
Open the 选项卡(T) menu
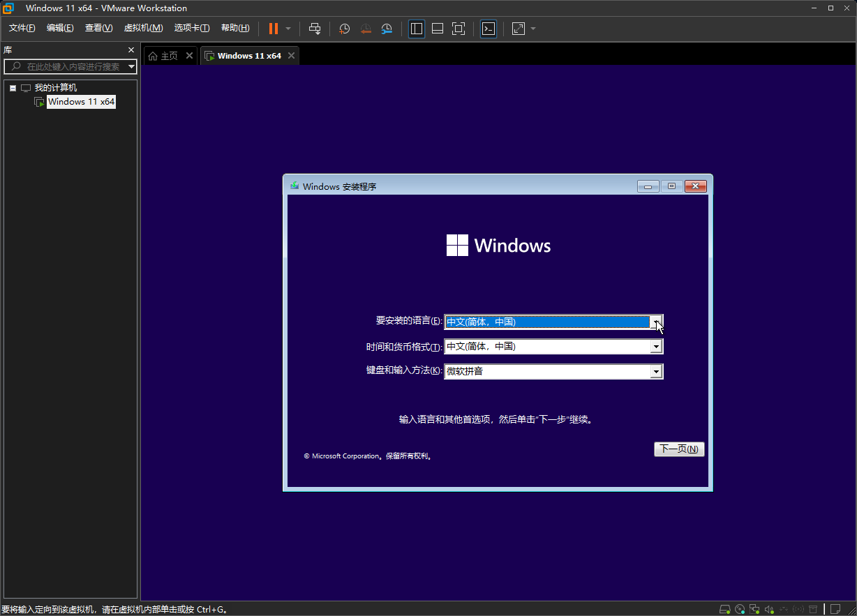192,28
